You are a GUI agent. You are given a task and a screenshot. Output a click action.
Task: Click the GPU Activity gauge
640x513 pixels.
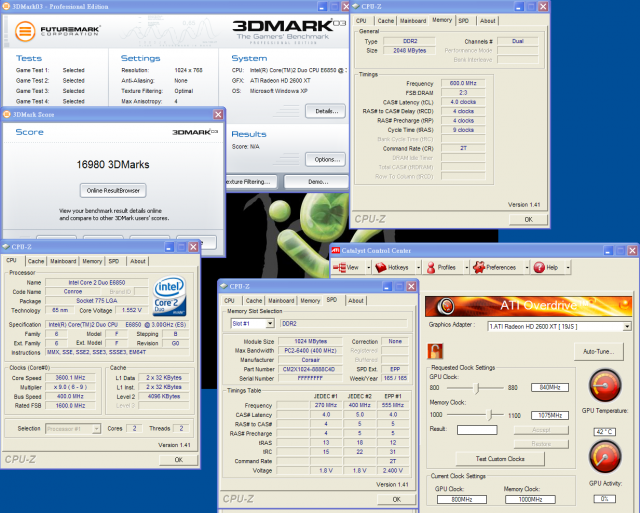point(605,457)
